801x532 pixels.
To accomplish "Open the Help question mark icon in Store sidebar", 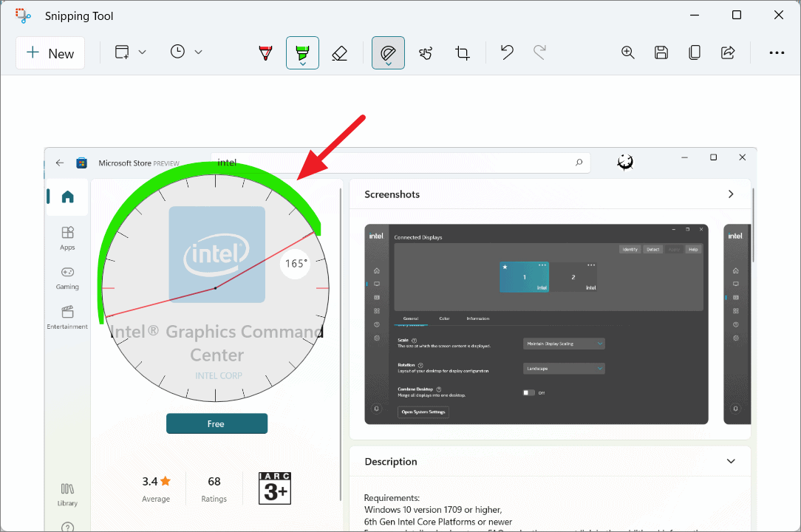I will [x=67, y=526].
